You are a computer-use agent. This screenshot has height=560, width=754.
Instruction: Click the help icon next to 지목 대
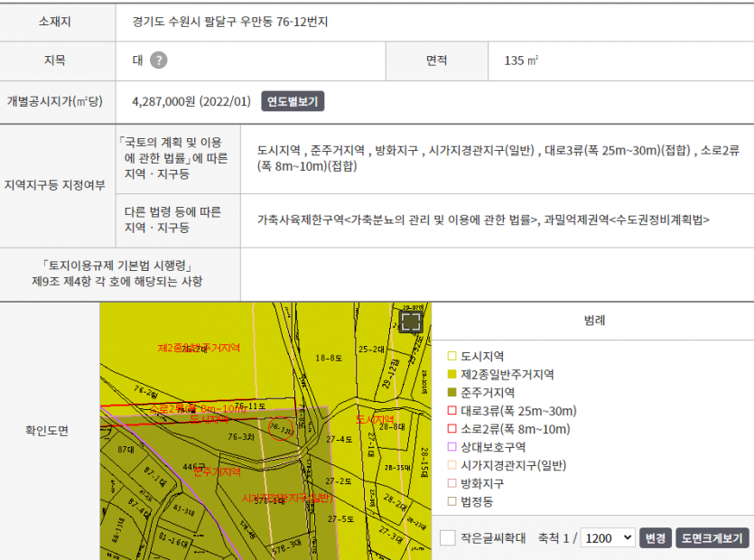[x=159, y=61]
